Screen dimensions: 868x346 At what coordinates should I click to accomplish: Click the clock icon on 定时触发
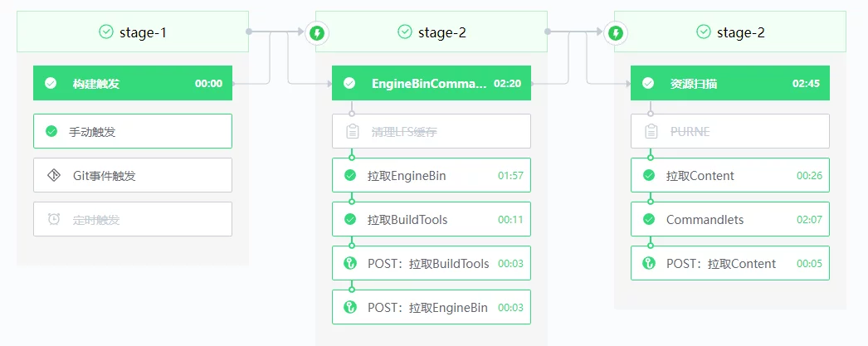click(53, 219)
